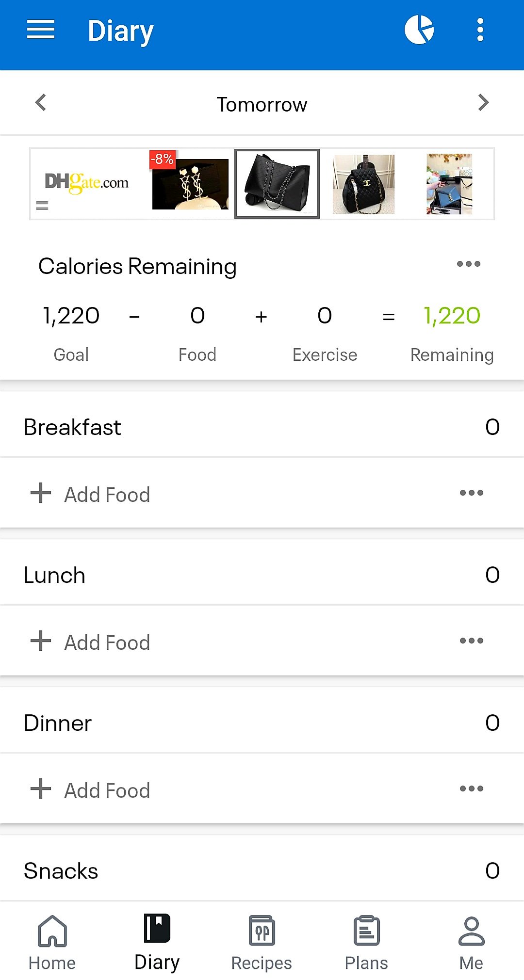Open the DHgate.com ad logo
Image resolution: width=524 pixels, height=980 pixels.
pos(87,183)
